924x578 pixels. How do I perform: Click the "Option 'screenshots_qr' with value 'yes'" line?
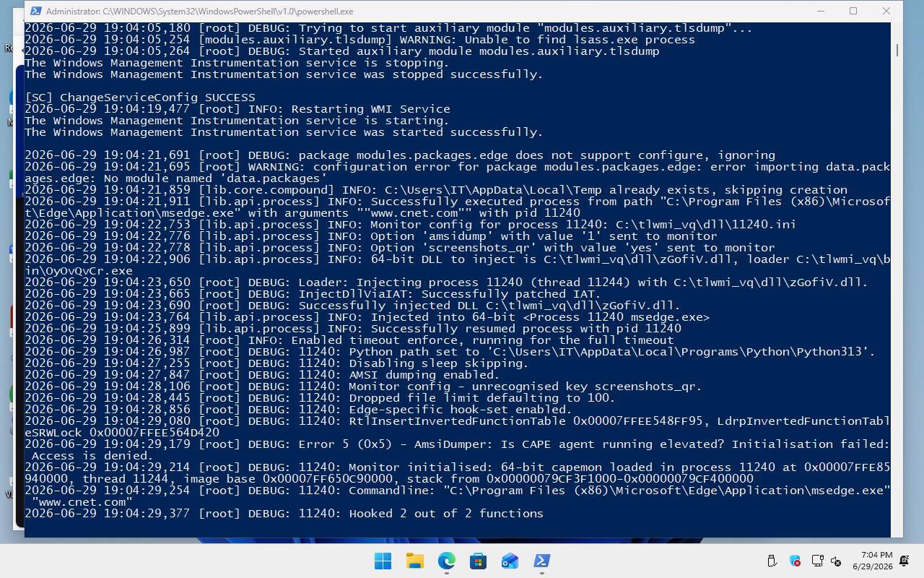point(399,248)
